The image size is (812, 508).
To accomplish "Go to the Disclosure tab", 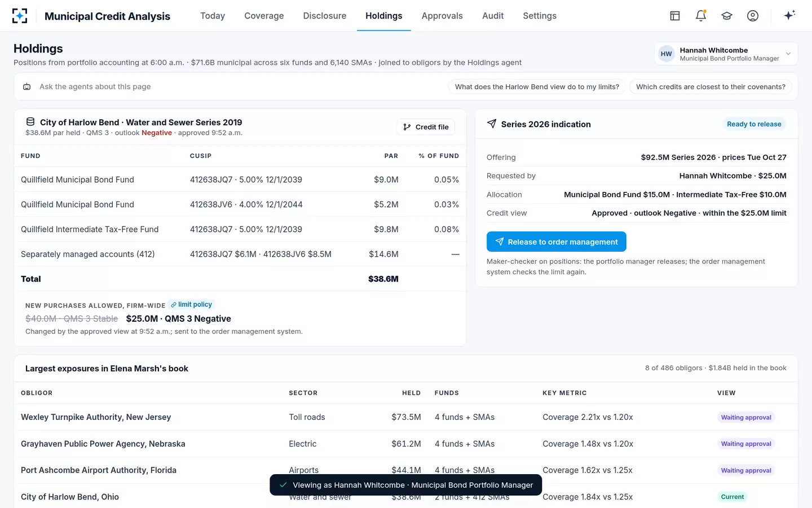I will 325,16.
